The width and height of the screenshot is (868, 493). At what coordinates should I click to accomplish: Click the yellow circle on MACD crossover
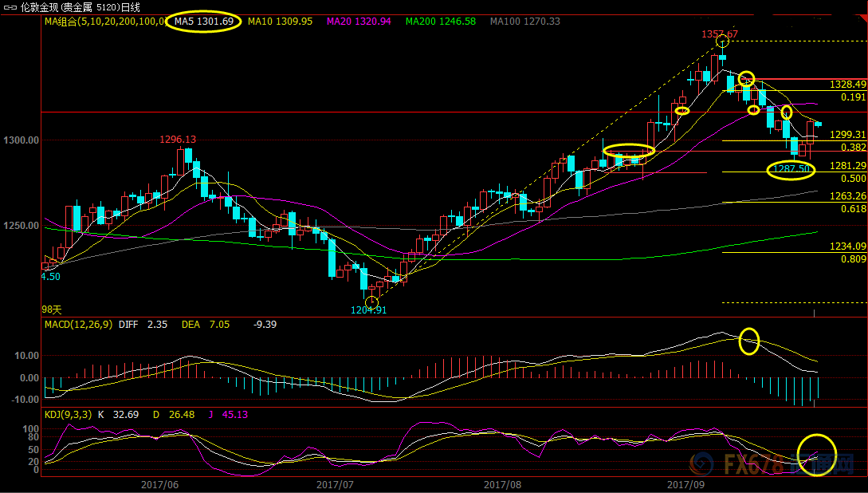(x=749, y=341)
